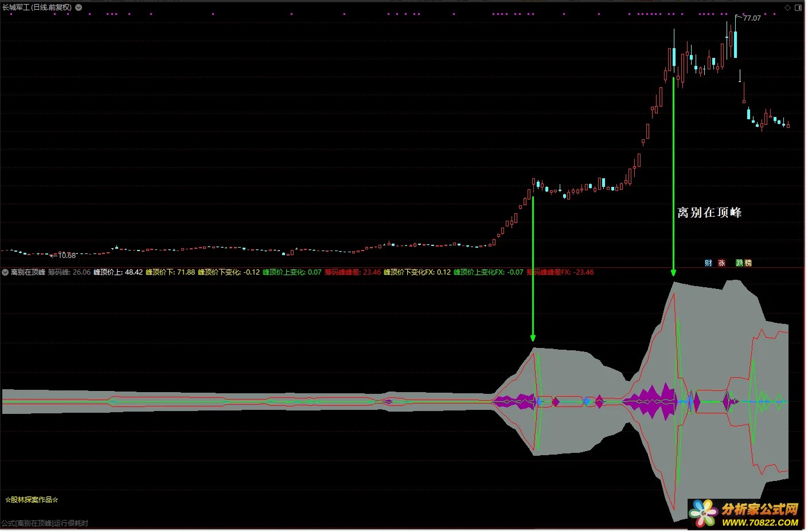Screen dimensions: 808x532
Task: Click the diamond icon at top right
Action: click(x=788, y=7)
